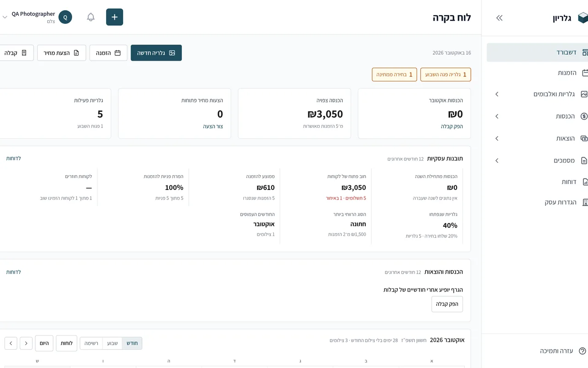The height and width of the screenshot is (368, 588).
Task: Click the wallet icon beside הוצאות
Action: point(584,138)
